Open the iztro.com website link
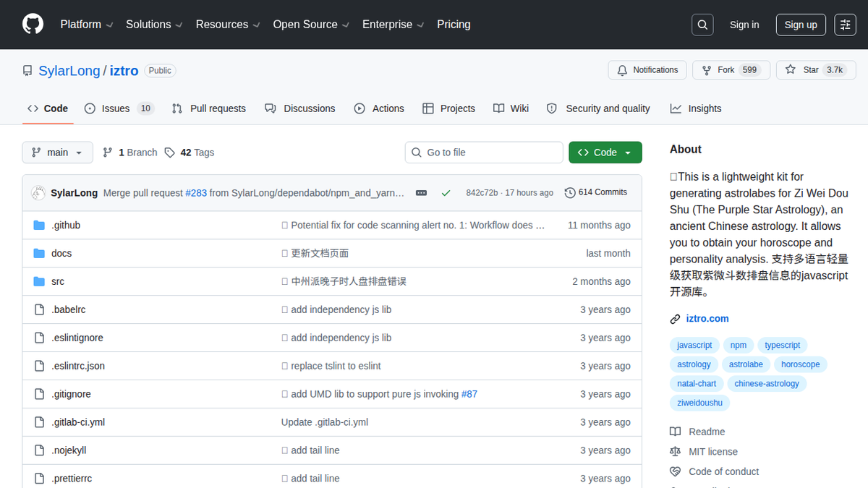The width and height of the screenshot is (868, 488). click(707, 319)
